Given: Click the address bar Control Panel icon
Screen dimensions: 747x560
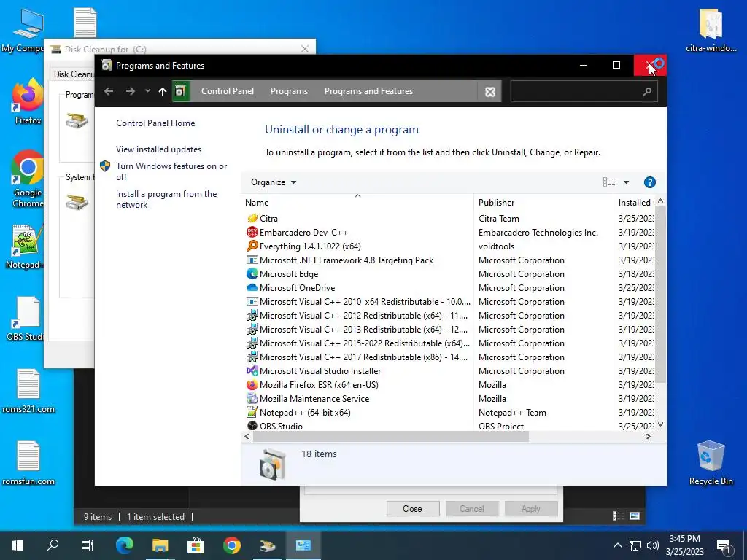Looking at the screenshot, I should point(180,91).
